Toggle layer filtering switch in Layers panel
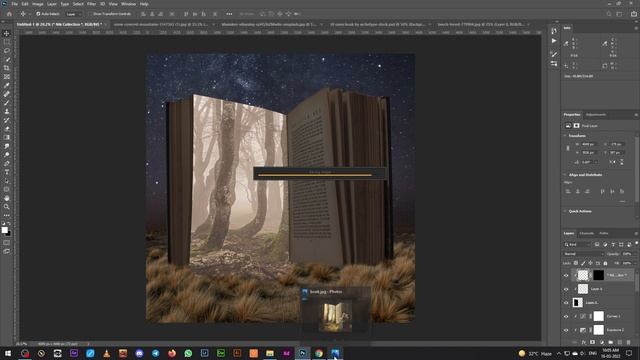The width and height of the screenshot is (640, 360). click(636, 243)
